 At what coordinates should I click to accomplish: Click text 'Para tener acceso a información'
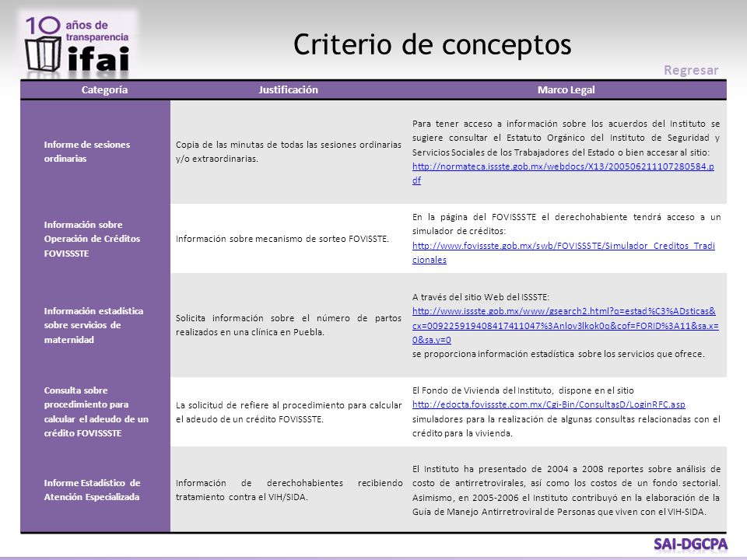click(x=566, y=138)
